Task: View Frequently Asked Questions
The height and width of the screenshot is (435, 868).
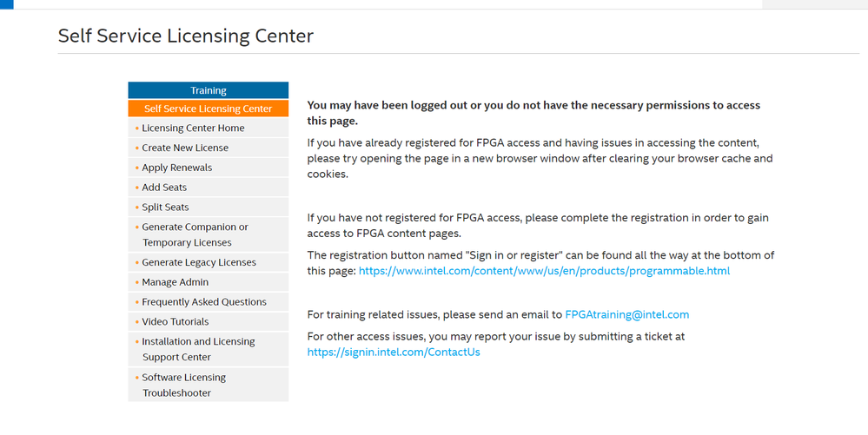Action: pyautogui.click(x=204, y=302)
